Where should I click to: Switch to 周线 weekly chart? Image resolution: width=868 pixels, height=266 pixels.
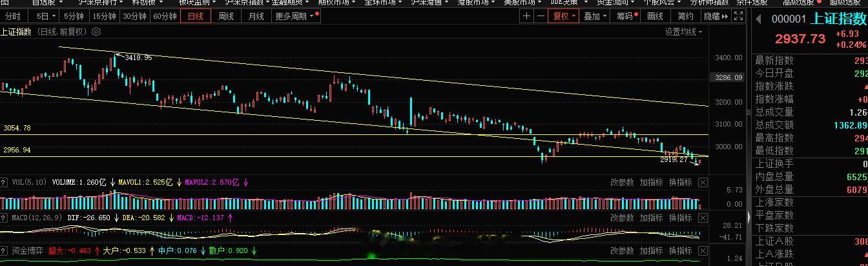(x=225, y=16)
